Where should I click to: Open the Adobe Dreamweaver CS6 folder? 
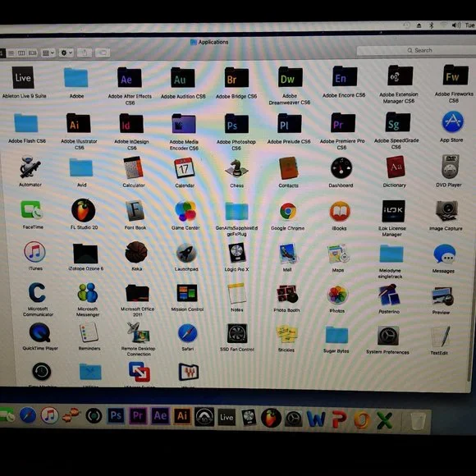[290, 77]
